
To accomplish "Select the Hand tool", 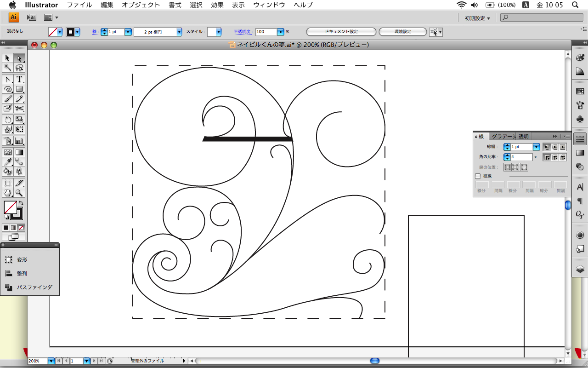I will (x=8, y=193).
